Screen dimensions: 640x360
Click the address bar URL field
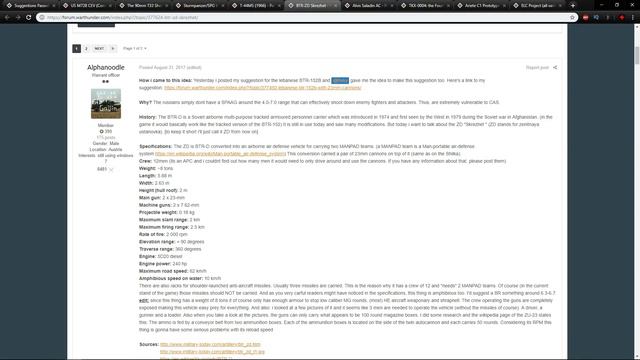point(306,18)
